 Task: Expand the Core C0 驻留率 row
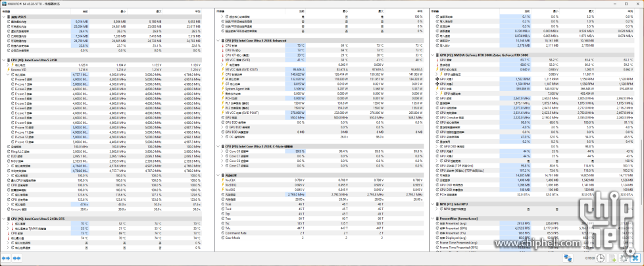coord(222,151)
